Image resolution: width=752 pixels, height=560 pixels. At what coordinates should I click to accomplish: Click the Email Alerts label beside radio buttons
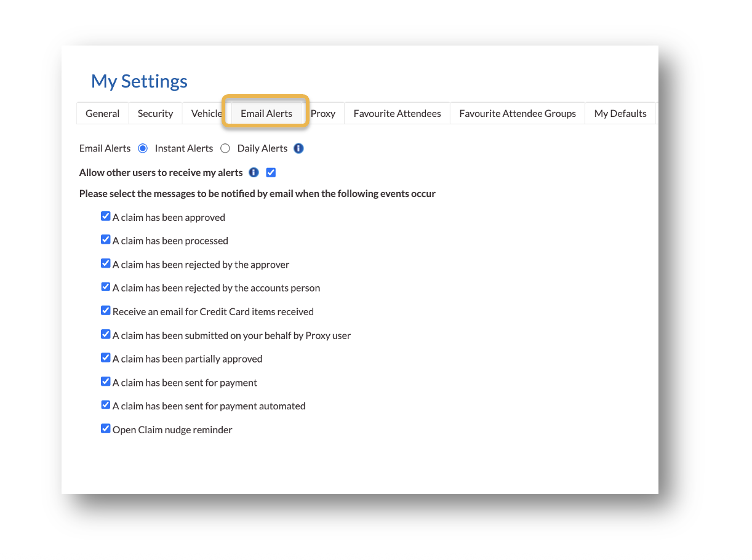coord(105,148)
